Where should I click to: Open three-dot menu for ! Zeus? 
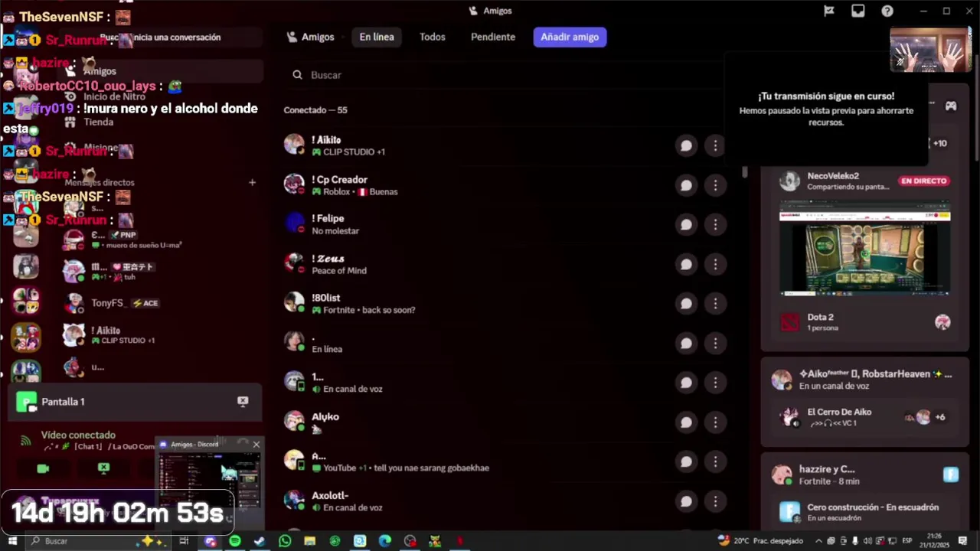(x=715, y=264)
